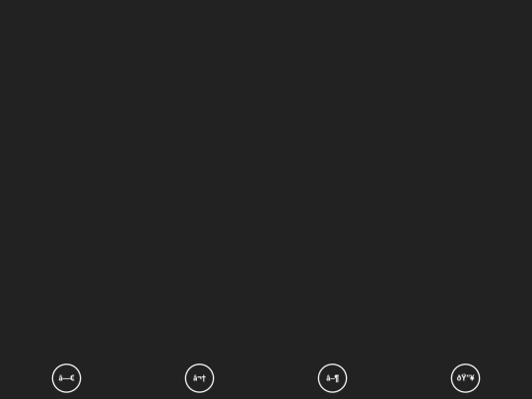Activate the garbled right-arrow circle icon

click(333, 378)
